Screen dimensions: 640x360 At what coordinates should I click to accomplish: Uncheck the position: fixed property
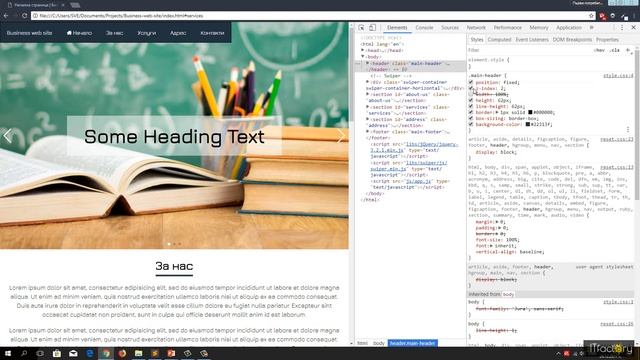(x=471, y=82)
